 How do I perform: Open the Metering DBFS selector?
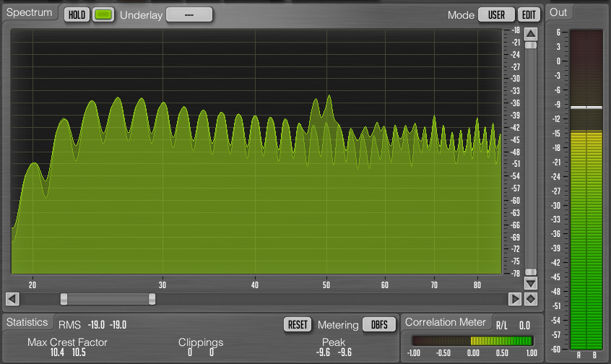378,324
